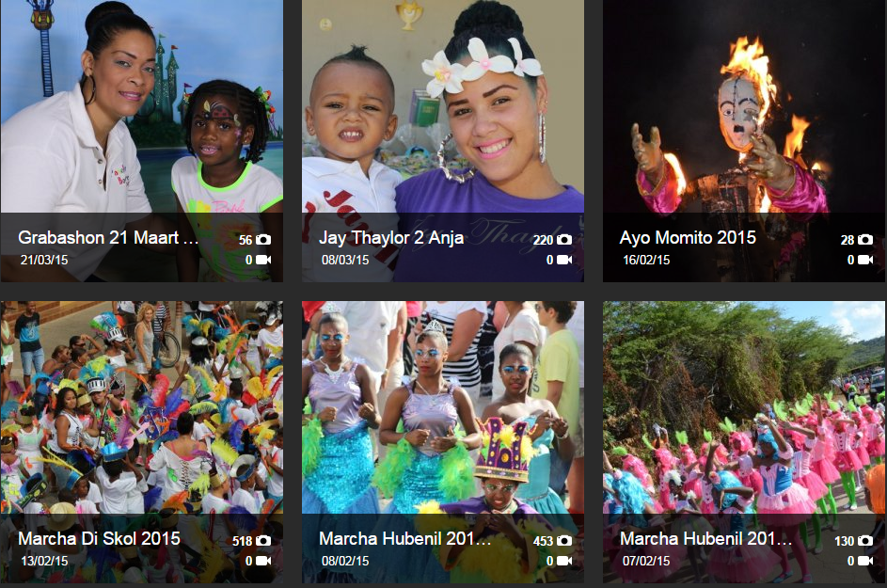Click camera icon beside 453 photo count

564,541
